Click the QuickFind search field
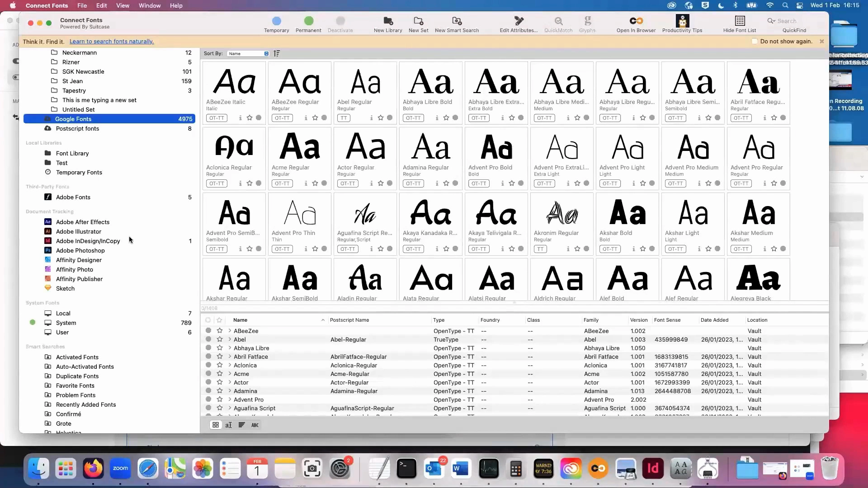This screenshot has width=868, height=488. click(x=794, y=21)
